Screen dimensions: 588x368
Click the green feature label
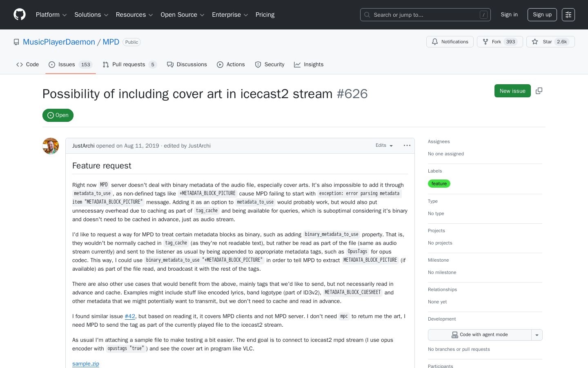pyautogui.click(x=439, y=184)
